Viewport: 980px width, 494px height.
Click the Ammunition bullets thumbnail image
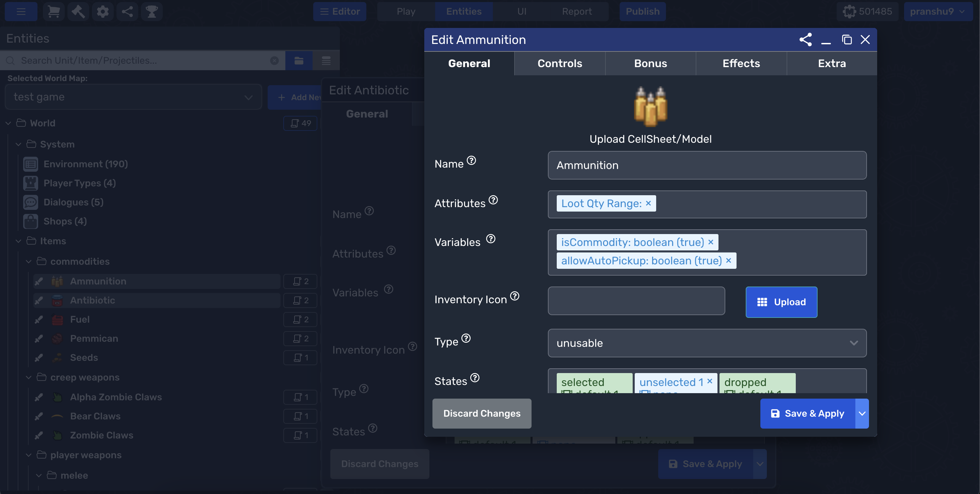(x=650, y=106)
